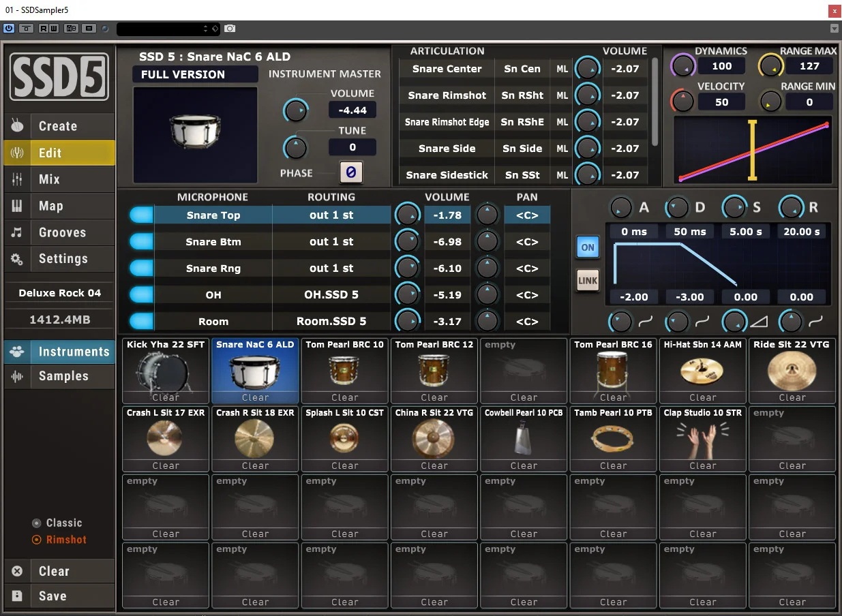Click the articulation list scrollbar
The height and width of the screenshot is (616, 842).
pyautogui.click(x=655, y=102)
